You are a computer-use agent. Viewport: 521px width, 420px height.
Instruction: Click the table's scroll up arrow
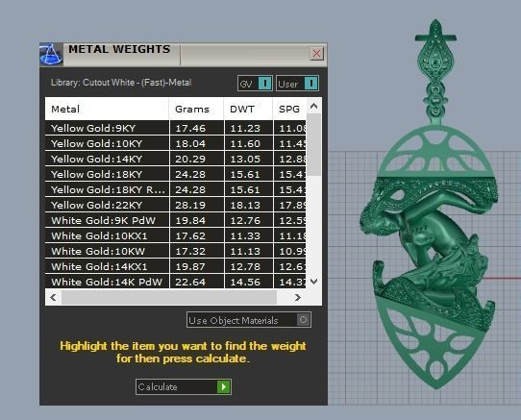click(313, 106)
